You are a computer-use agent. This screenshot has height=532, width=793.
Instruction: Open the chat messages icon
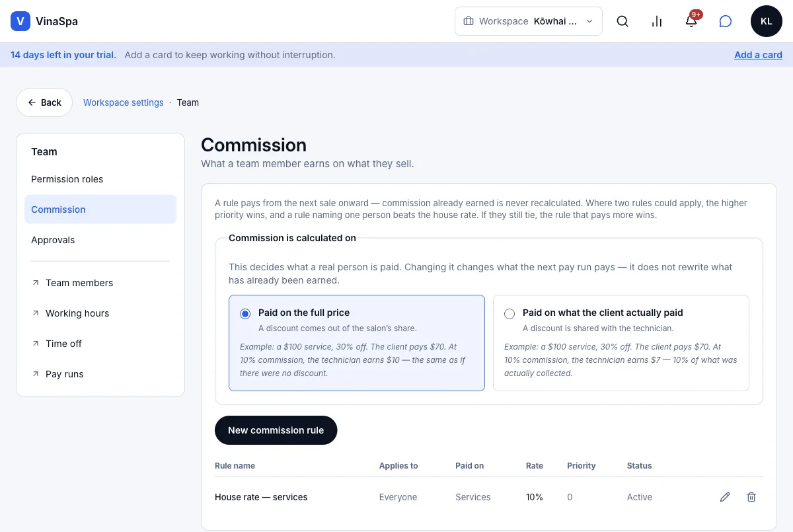726,21
